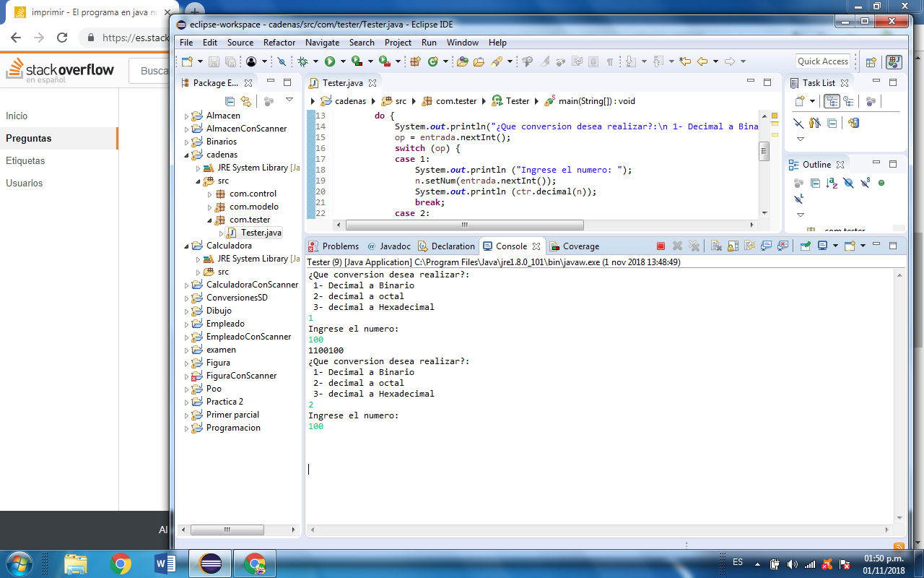Expand the Binarios project node
The height and width of the screenshot is (578, 924).
click(x=186, y=142)
